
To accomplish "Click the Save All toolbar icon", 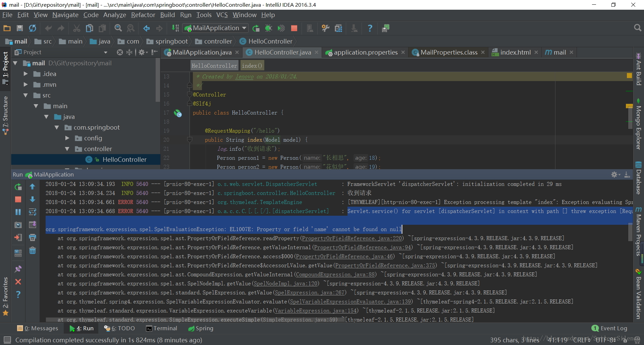I will click(x=20, y=28).
